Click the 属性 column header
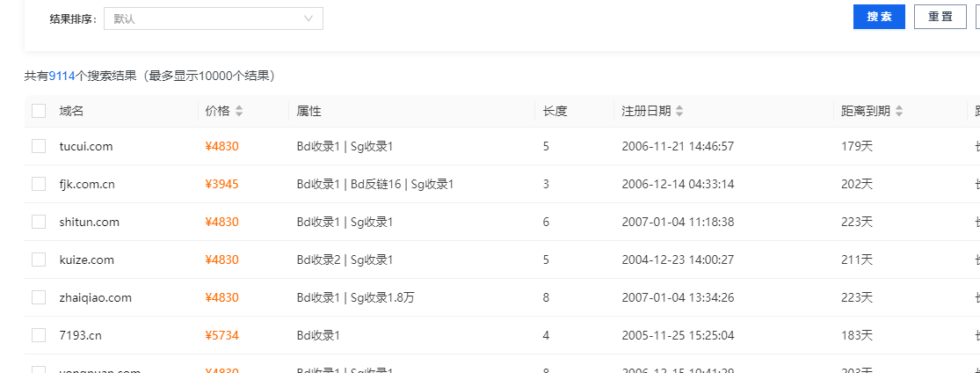This screenshot has height=373, width=980. tap(309, 112)
